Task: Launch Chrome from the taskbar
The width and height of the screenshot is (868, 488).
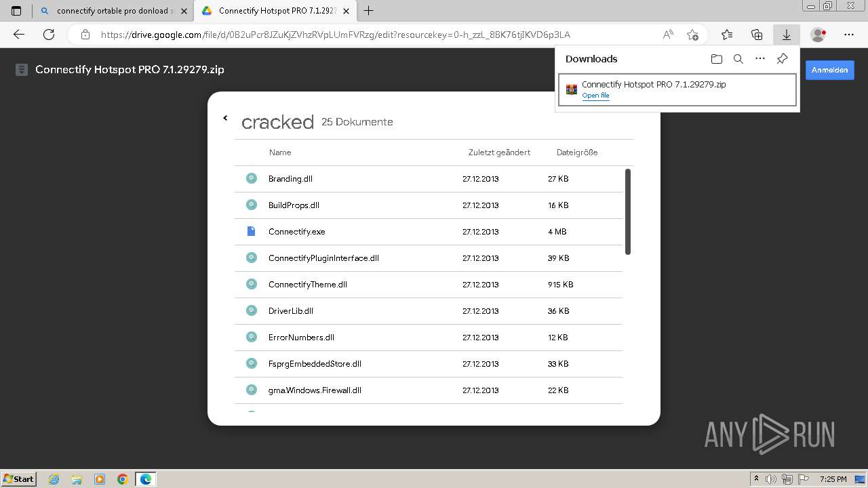Action: pyautogui.click(x=123, y=479)
